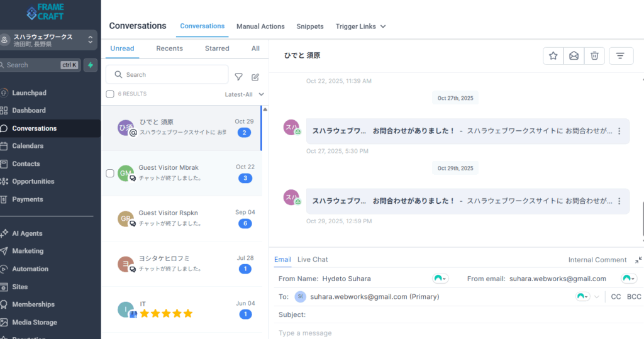Click the green lightning quick action button
The image size is (644, 339).
(x=91, y=65)
